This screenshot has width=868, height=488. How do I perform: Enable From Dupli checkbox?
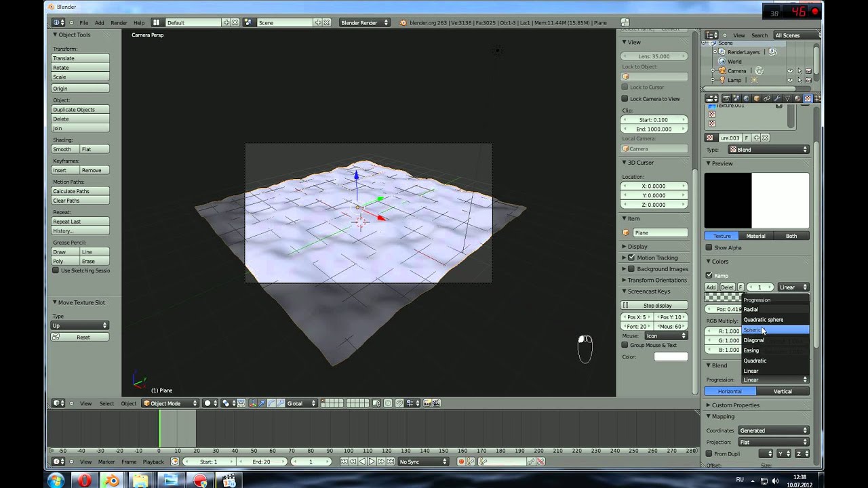pyautogui.click(x=709, y=453)
